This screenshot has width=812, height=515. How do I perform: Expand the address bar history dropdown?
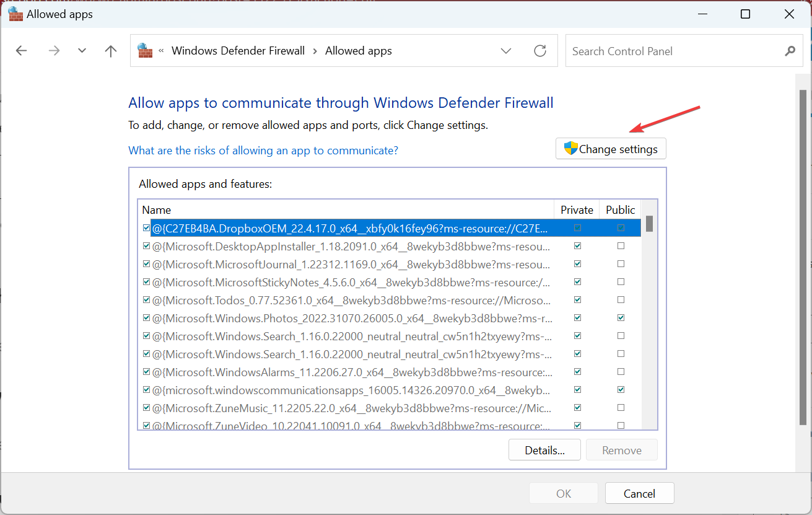[506, 51]
